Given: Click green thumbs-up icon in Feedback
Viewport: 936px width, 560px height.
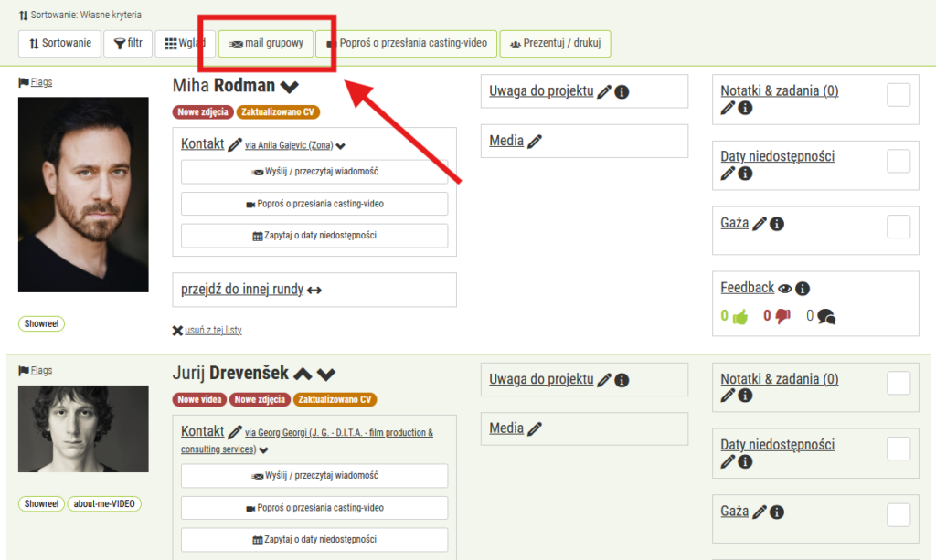Looking at the screenshot, I should pos(739,317).
